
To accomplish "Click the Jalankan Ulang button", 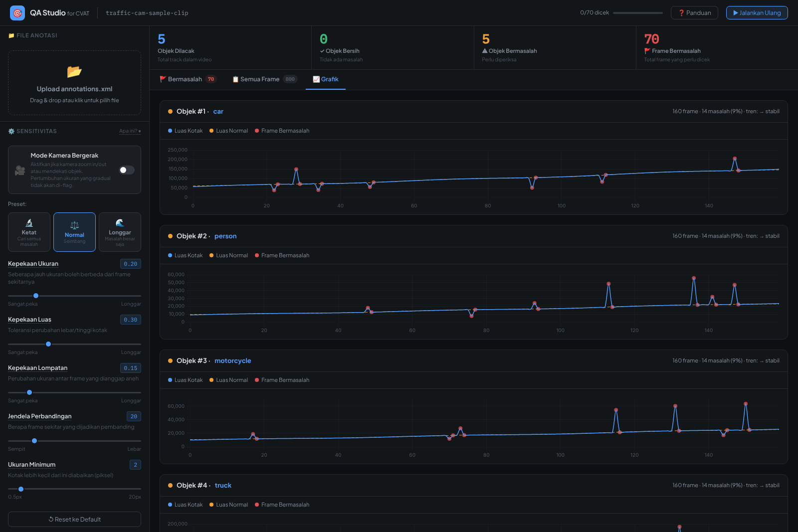I will pyautogui.click(x=757, y=13).
